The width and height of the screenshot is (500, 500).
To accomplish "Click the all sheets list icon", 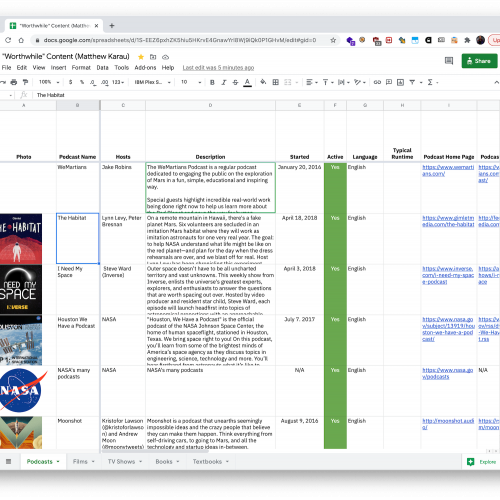I will (9, 461).
